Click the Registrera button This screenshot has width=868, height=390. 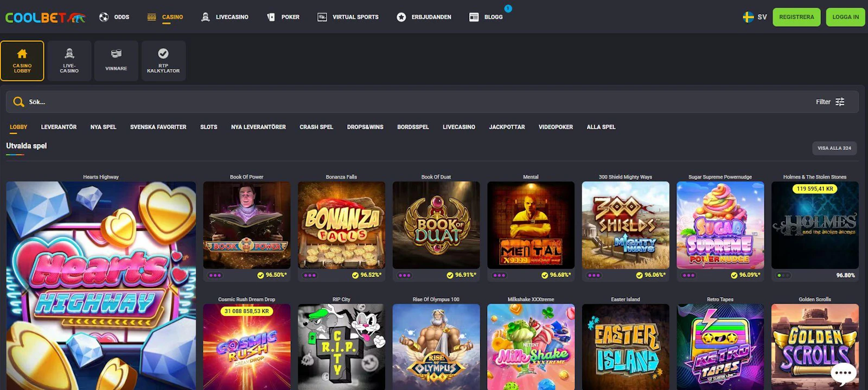pos(796,17)
